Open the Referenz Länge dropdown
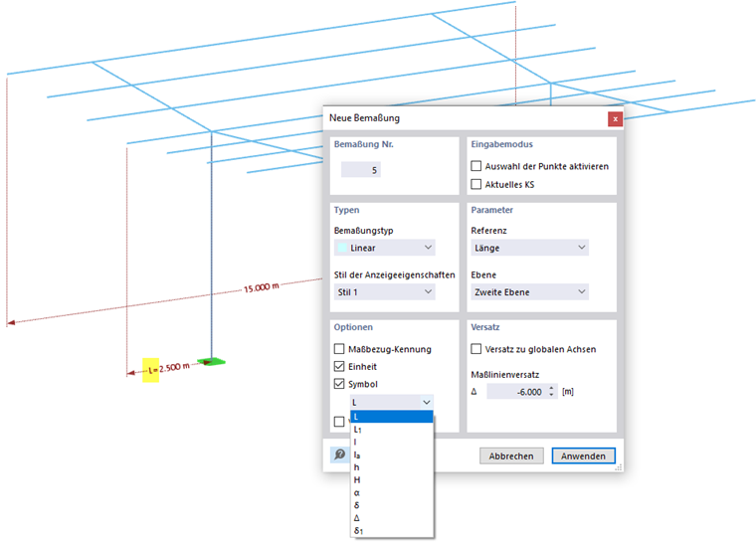Screen dimensions: 756x544 tap(529, 248)
